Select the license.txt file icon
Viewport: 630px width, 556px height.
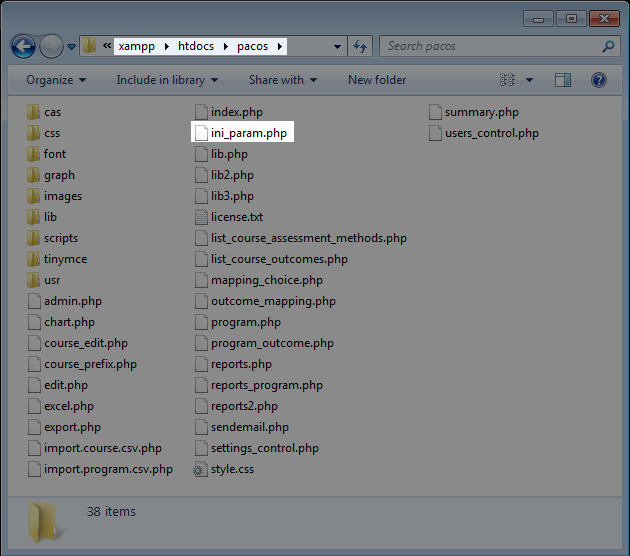click(x=201, y=217)
